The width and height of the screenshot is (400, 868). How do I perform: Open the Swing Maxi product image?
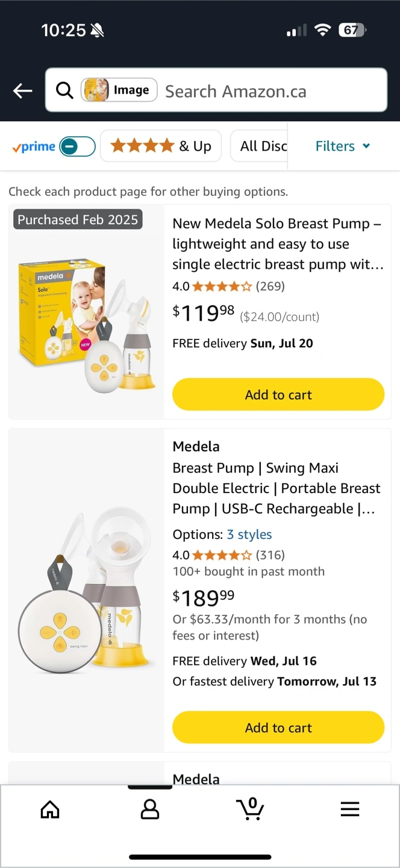coord(86,591)
